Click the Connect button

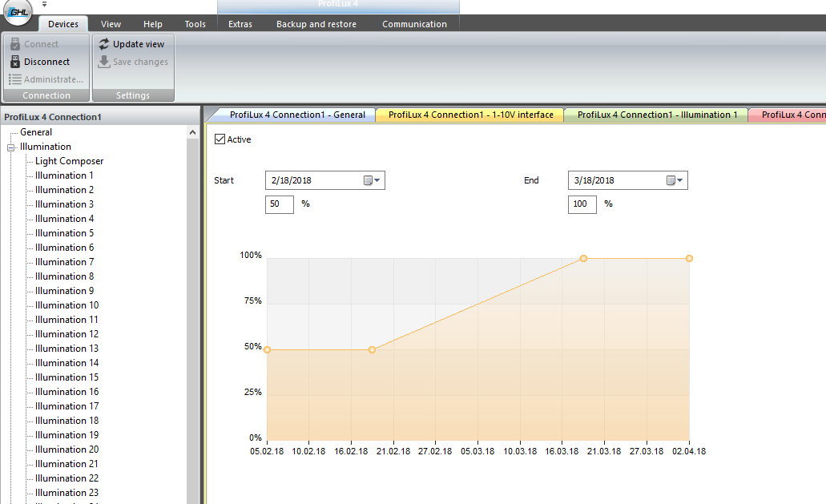click(x=34, y=44)
